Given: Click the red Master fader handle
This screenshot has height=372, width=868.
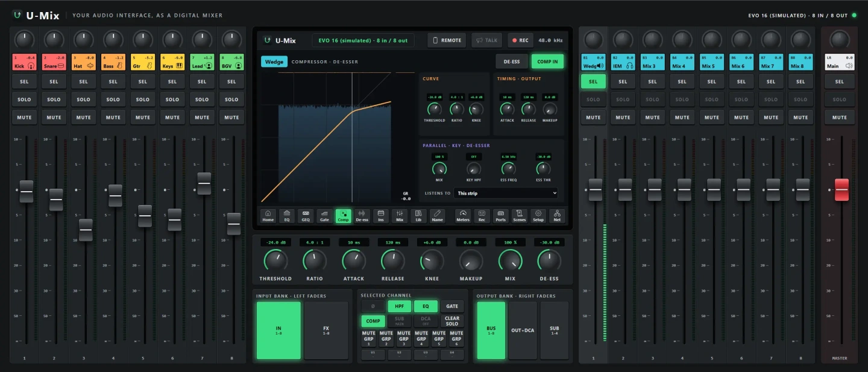Looking at the screenshot, I should coord(841,190).
